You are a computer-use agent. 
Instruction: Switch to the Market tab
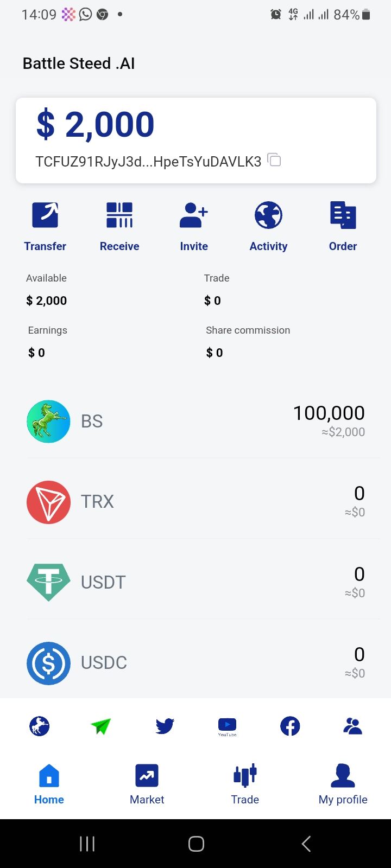147,784
